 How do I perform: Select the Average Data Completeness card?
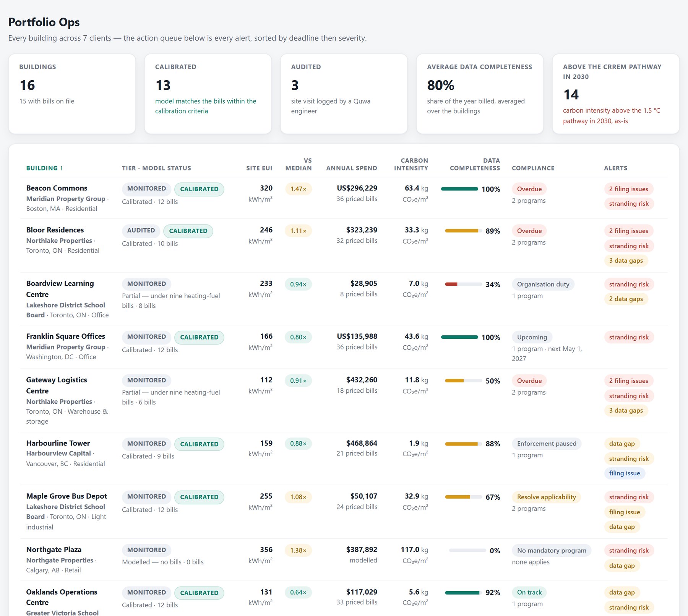[x=480, y=94]
